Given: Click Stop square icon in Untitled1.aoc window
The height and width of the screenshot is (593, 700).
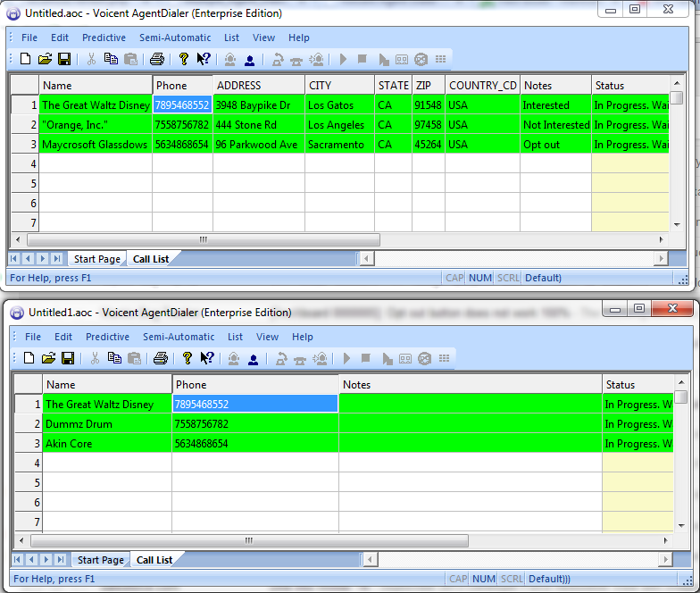Looking at the screenshot, I should click(366, 357).
